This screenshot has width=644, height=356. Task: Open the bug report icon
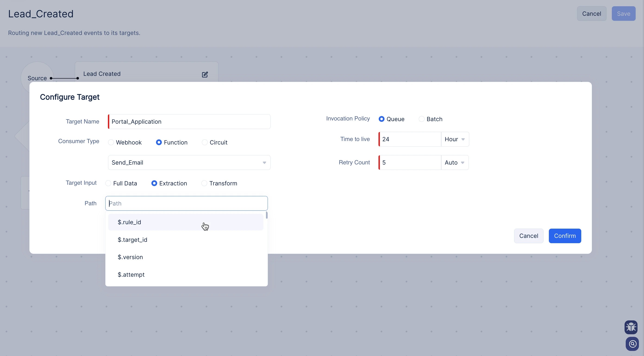point(631,327)
